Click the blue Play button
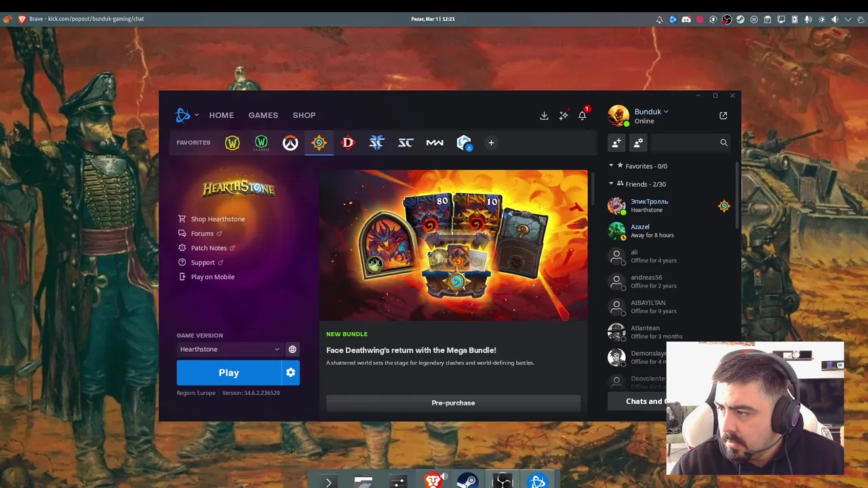 pyautogui.click(x=229, y=373)
